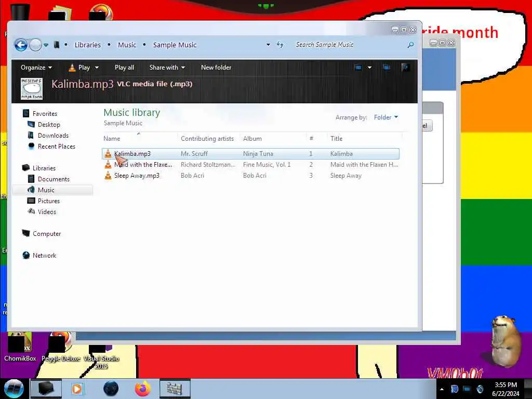Screen dimensions: 532x399
Task: Open Recent Places in Favorites
Action: 57,146
